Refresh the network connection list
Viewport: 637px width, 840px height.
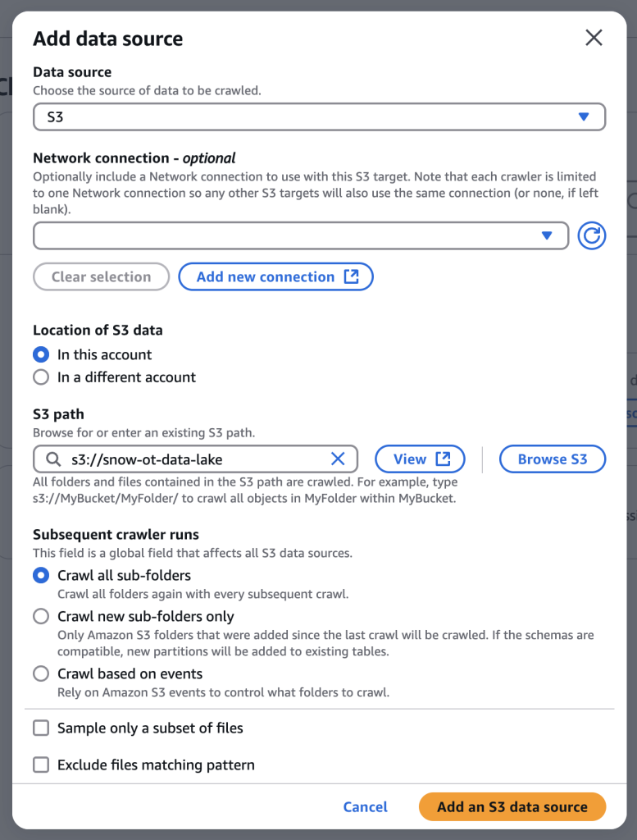pyautogui.click(x=592, y=235)
